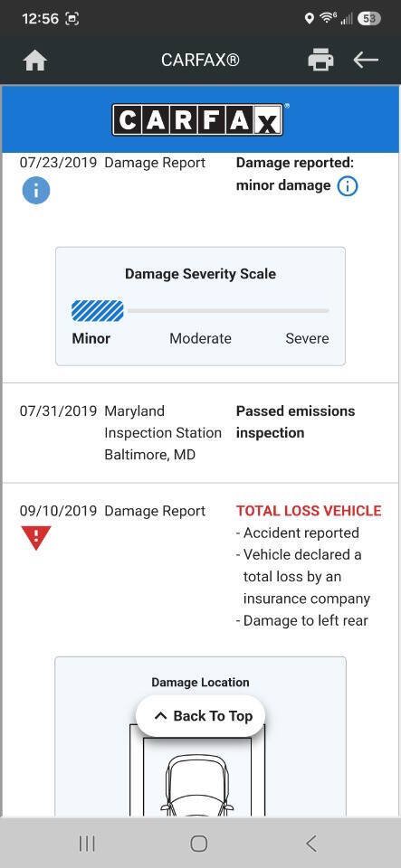This screenshot has height=868, width=401.
Task: Tap the home icon in header
Action: point(35,61)
